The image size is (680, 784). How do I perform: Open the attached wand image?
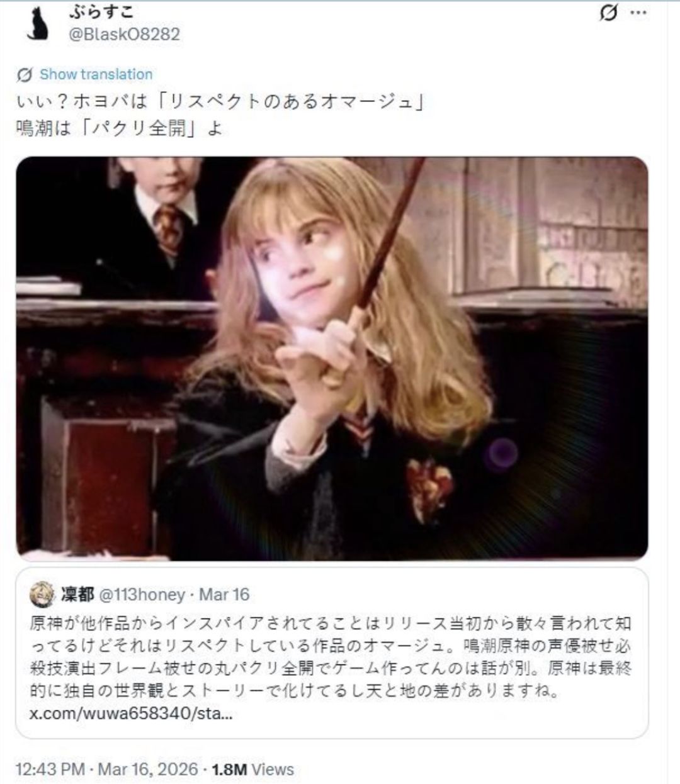tap(332, 358)
